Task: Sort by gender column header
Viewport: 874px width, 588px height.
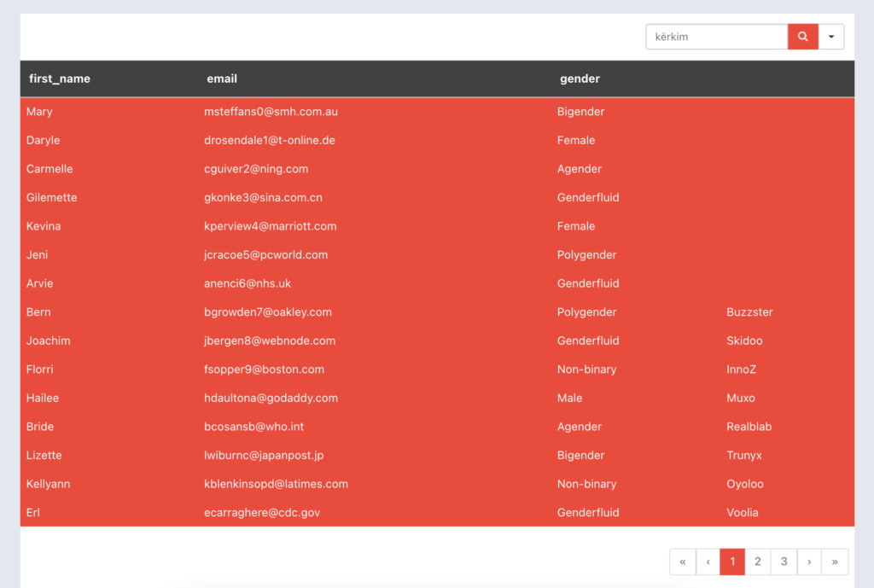Action: (x=580, y=79)
